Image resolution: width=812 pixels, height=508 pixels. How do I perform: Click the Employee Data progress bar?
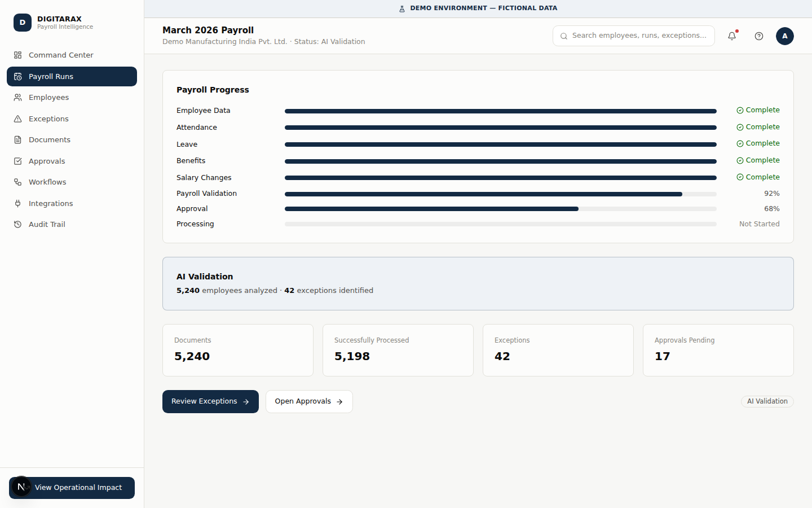500,111
